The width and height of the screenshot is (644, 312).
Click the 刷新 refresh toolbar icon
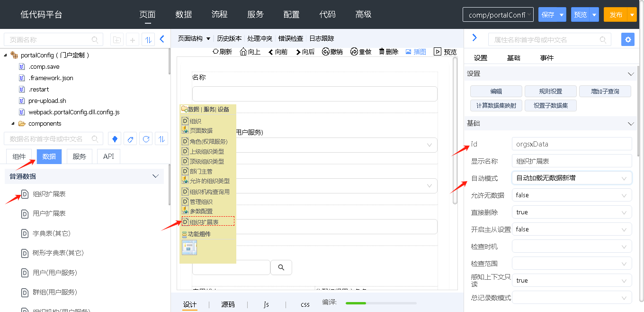[x=222, y=52]
